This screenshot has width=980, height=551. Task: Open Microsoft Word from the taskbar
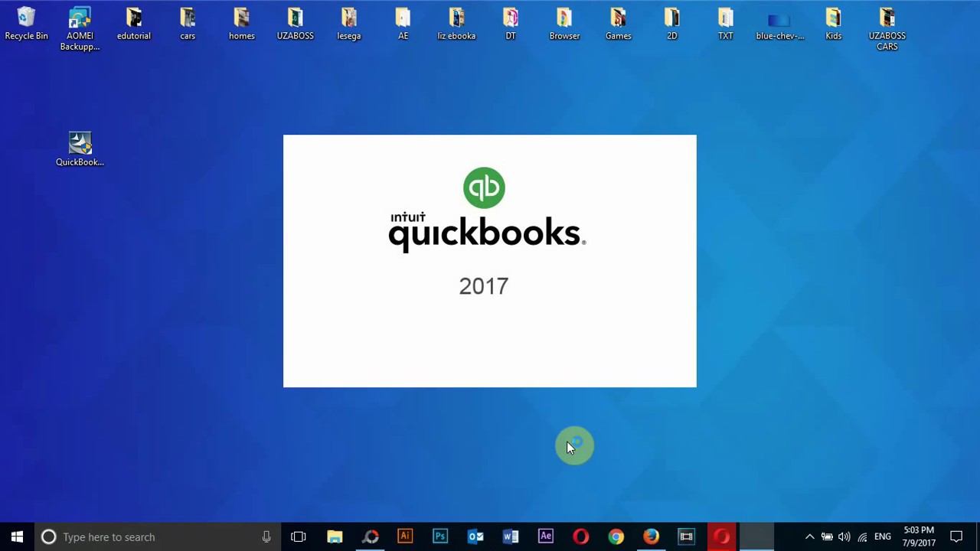pyautogui.click(x=510, y=536)
